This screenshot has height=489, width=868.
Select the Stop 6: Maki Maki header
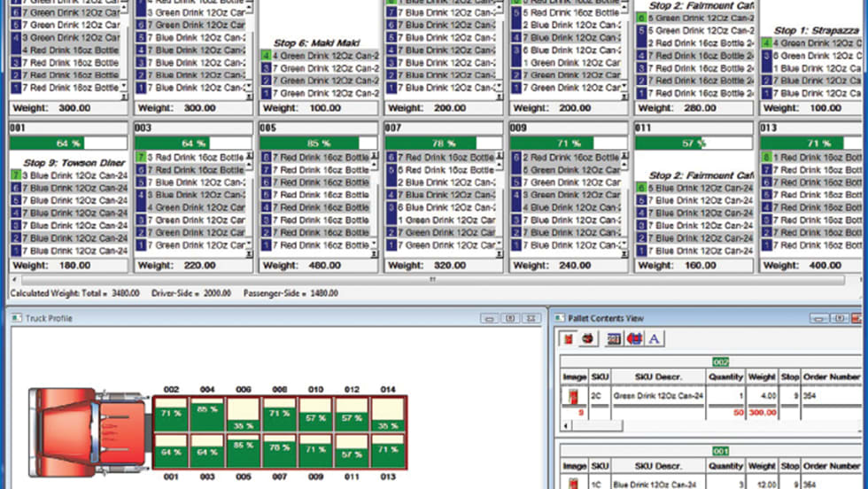coord(316,43)
